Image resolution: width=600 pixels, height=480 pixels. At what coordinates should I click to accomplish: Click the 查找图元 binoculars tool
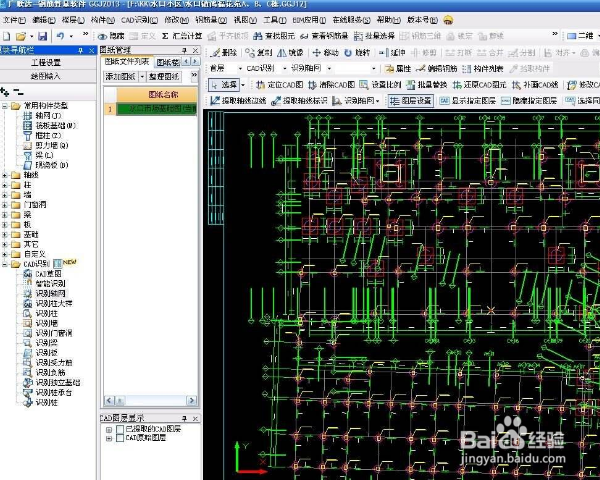[x=274, y=36]
